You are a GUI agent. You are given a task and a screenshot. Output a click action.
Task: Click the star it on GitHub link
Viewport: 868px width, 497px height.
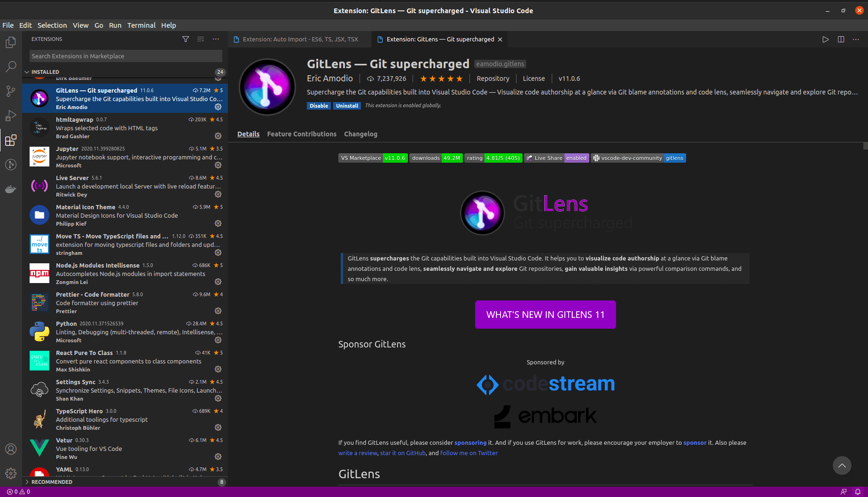pos(403,453)
